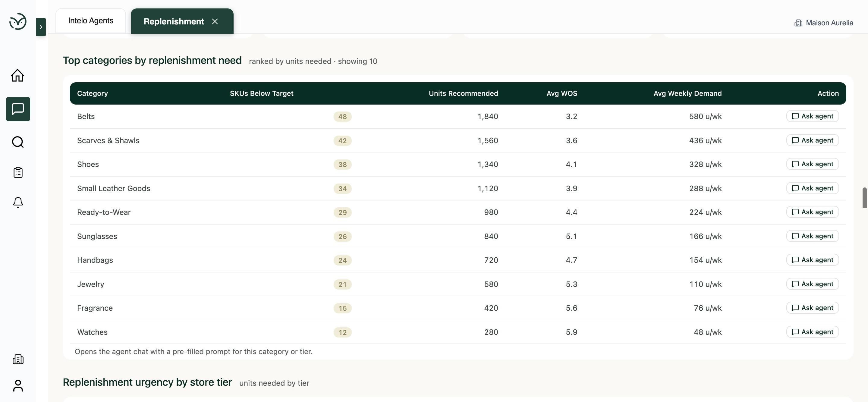Open the chat messages icon in sidebar

click(x=18, y=109)
